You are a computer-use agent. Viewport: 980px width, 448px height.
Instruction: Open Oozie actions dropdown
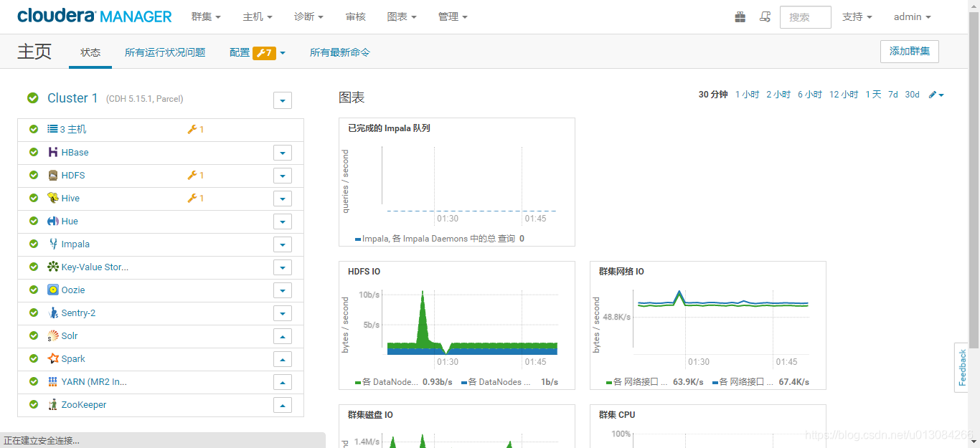tap(283, 290)
